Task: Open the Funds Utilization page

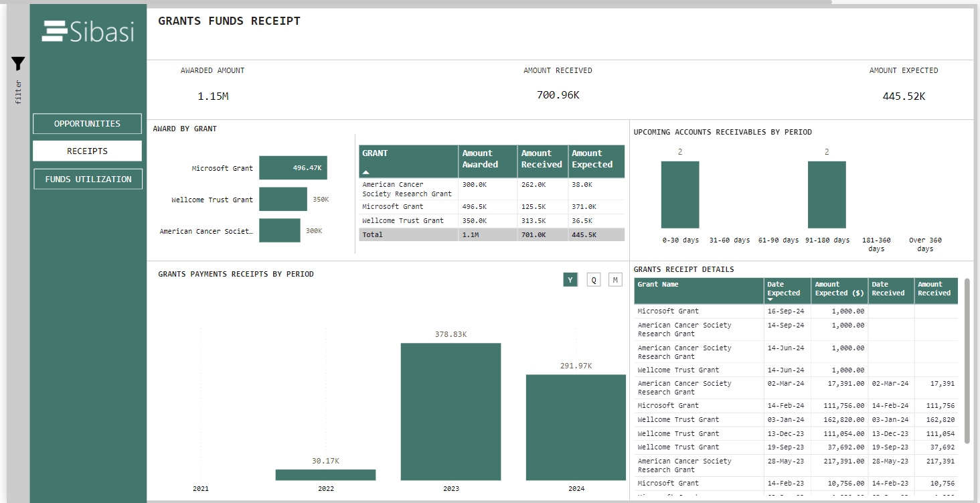Action: [88, 179]
